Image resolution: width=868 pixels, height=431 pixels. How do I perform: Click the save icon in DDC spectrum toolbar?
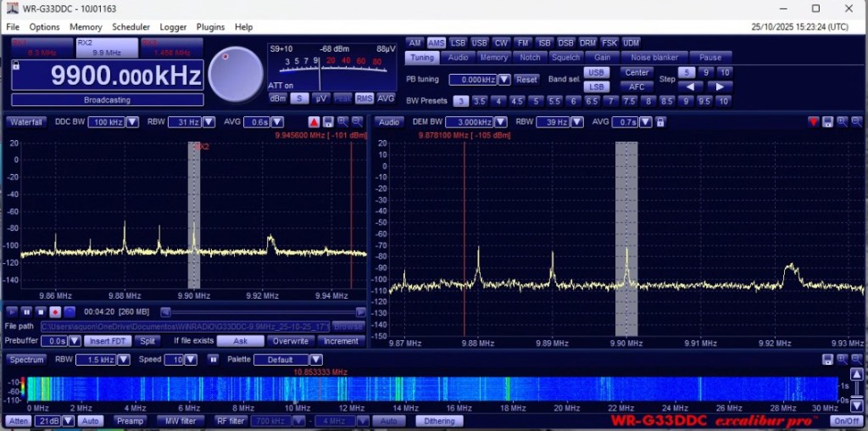point(329,122)
